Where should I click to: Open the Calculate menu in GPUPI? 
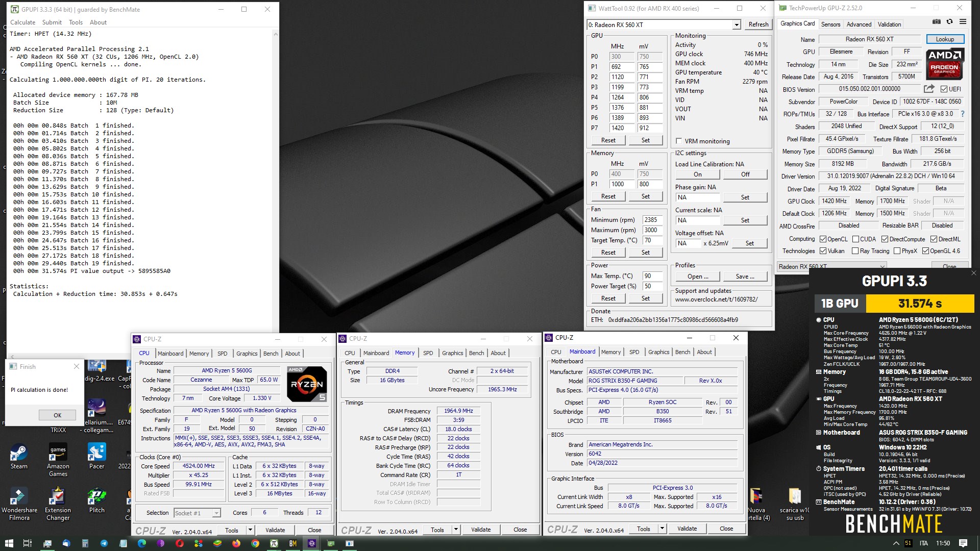click(22, 22)
